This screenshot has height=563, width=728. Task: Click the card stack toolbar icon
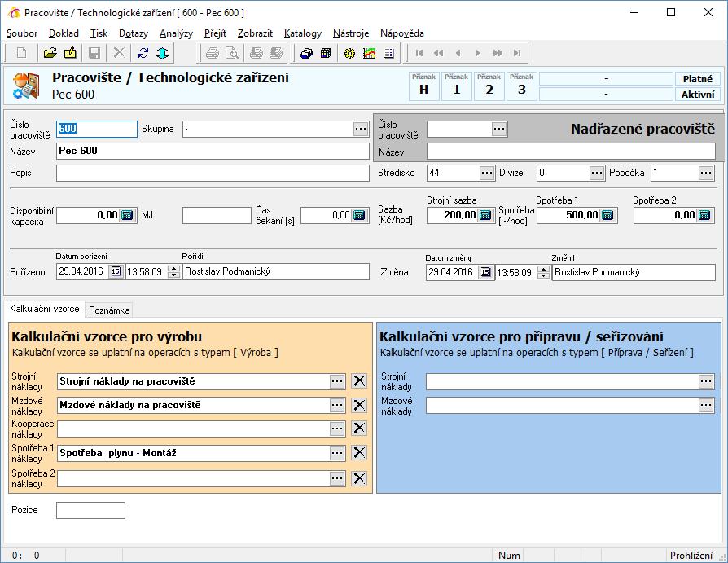click(306, 53)
